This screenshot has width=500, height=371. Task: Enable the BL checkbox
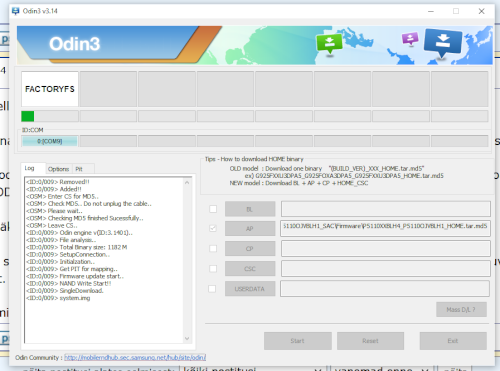point(213,209)
